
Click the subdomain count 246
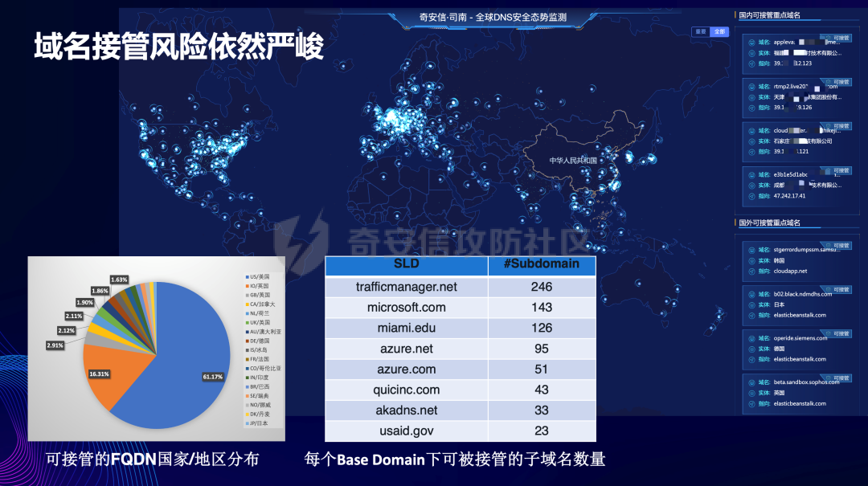pyautogui.click(x=542, y=287)
